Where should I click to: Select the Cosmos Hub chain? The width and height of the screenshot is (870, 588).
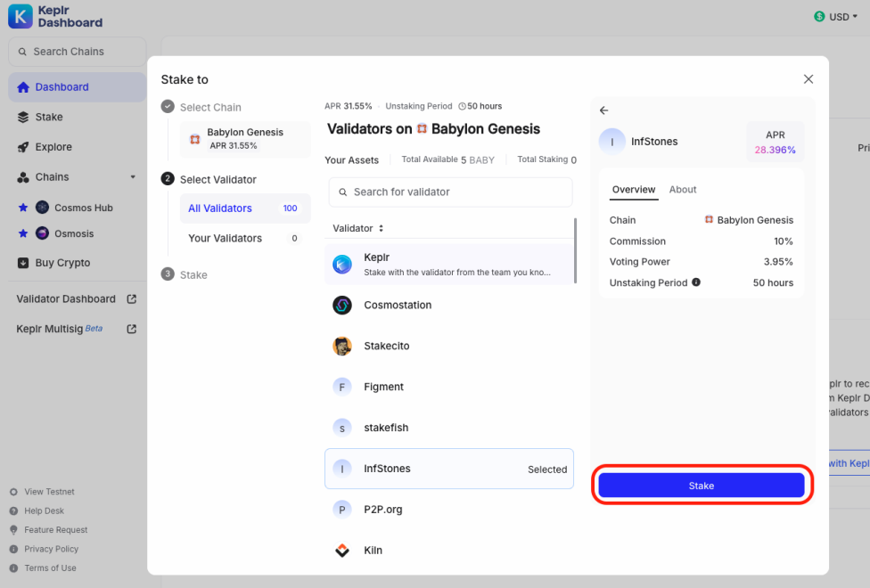pos(74,208)
